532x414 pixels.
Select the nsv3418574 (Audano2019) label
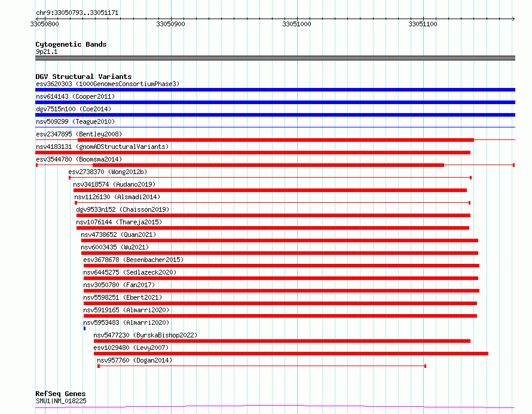114,184
